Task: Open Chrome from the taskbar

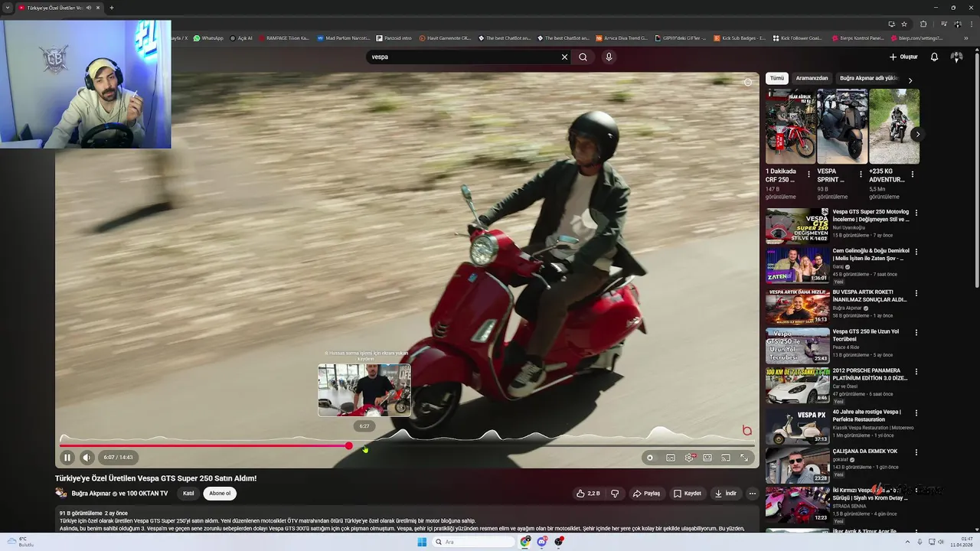Action: coord(525,542)
